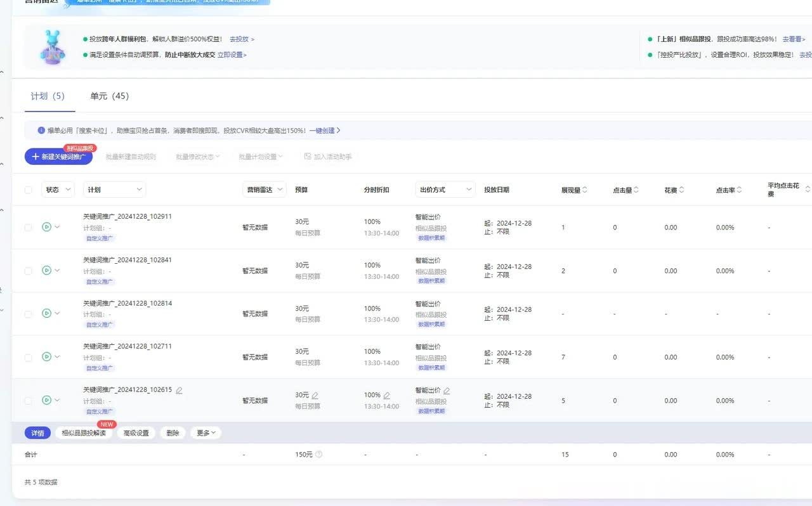Expand status arrow for plan 102711
The width and height of the screenshot is (812, 506).
[x=57, y=357]
